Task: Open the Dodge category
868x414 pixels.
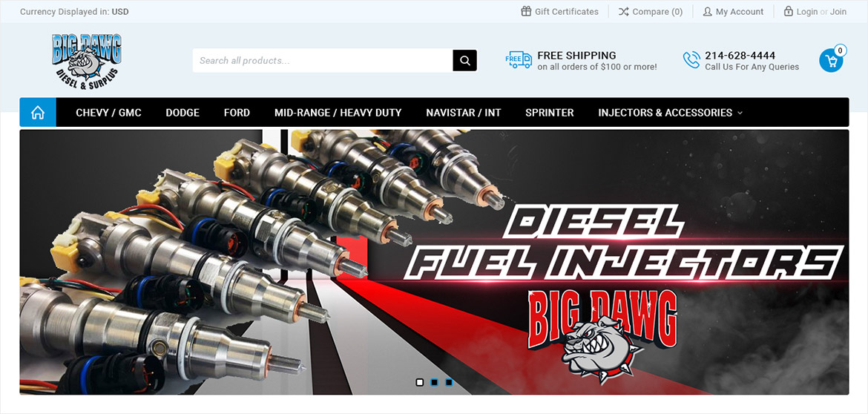Action: point(183,112)
